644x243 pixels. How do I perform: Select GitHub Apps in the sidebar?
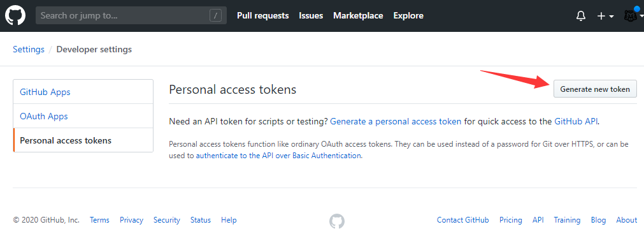pos(83,92)
